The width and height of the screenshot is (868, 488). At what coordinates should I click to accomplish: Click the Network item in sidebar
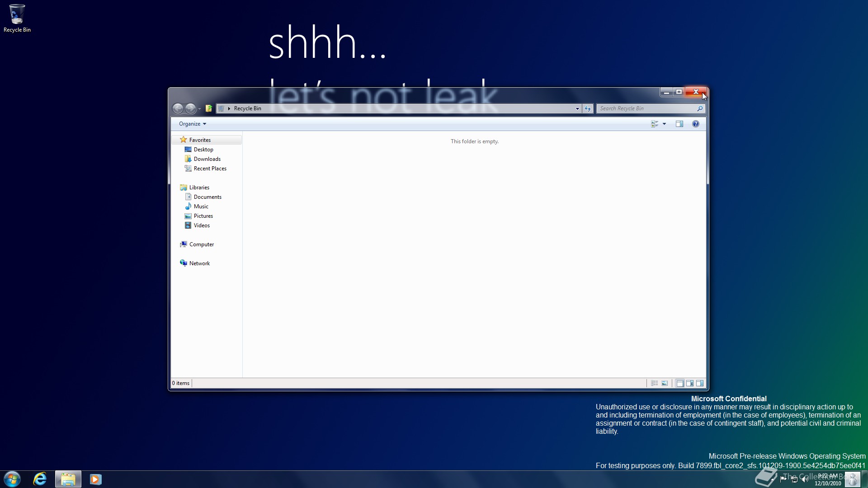[x=200, y=263]
